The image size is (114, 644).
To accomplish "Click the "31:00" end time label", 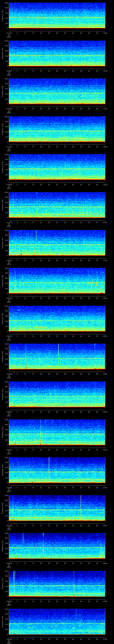I will [x=105, y=639].
